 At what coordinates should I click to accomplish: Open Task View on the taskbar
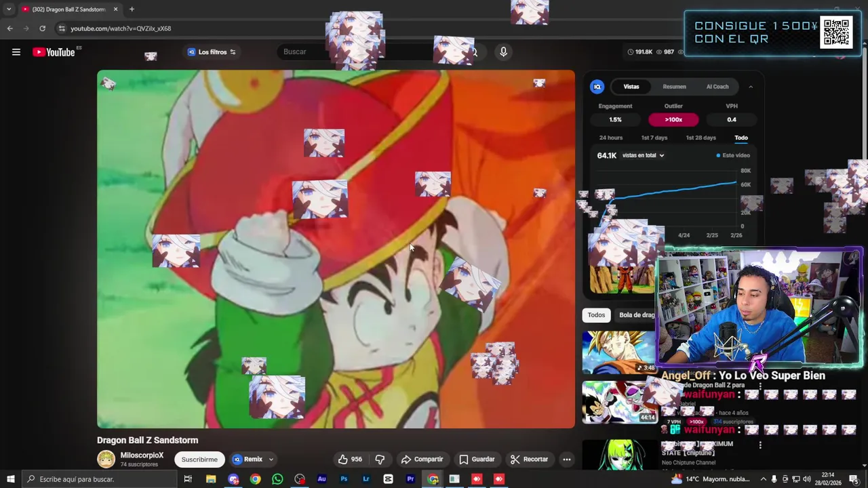(x=188, y=479)
